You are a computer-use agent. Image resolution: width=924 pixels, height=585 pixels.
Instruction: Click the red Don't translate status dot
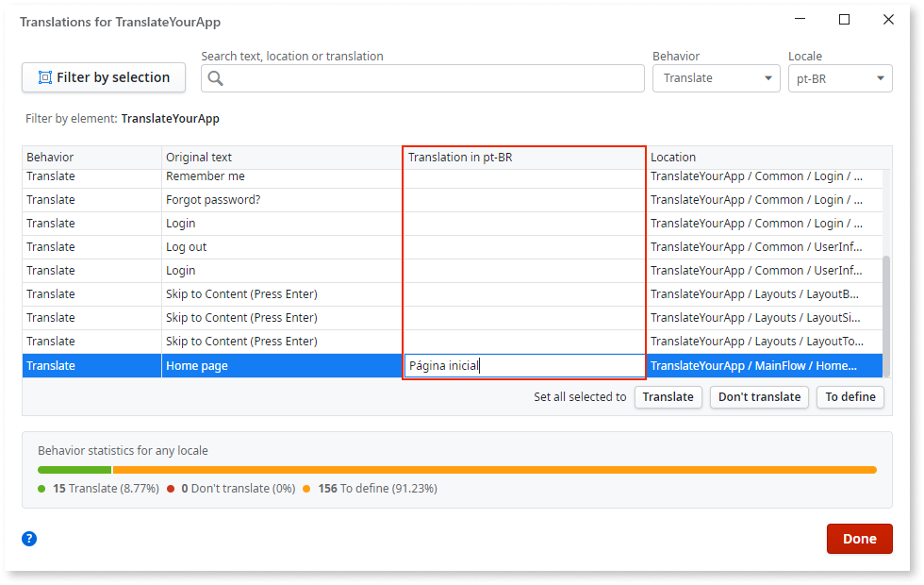[x=170, y=489]
